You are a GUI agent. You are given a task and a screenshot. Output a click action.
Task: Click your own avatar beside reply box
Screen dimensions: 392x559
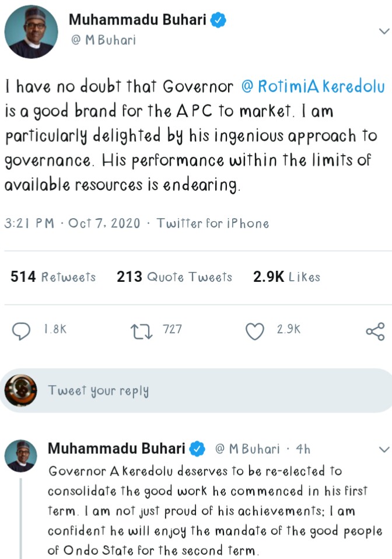20,390
